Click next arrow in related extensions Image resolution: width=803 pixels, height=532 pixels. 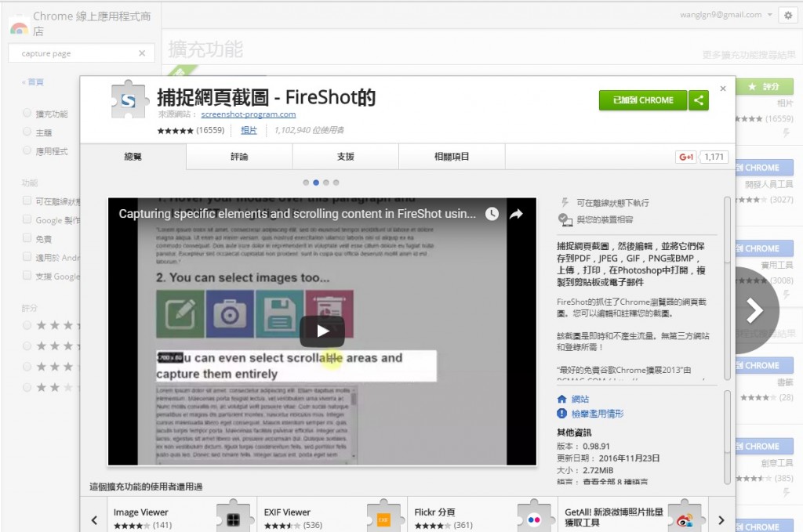click(721, 520)
